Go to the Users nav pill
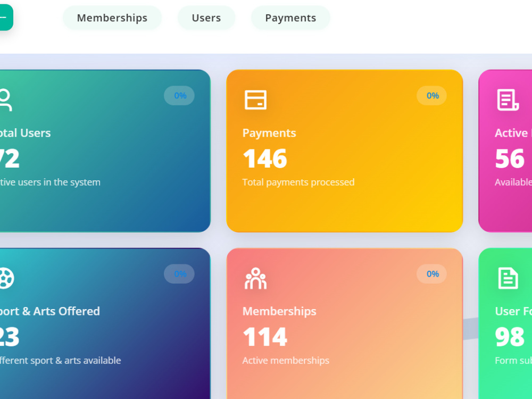532x399 pixels. 206,18
